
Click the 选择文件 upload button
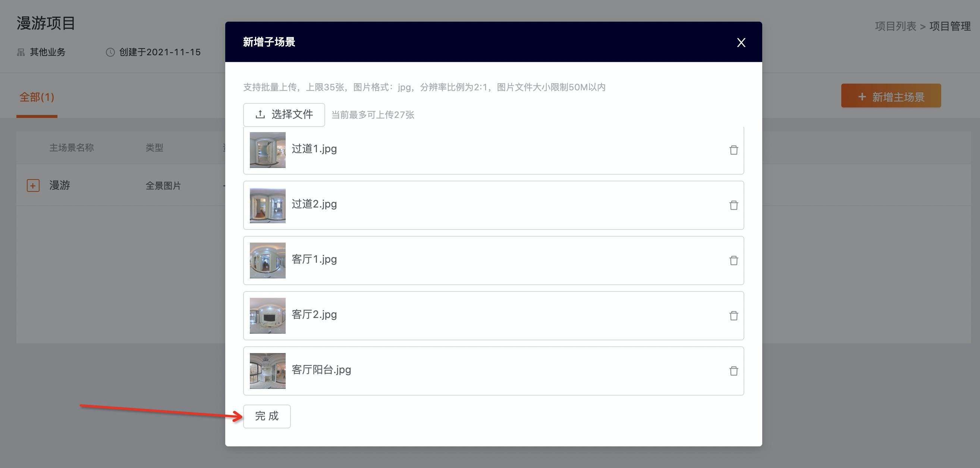284,115
